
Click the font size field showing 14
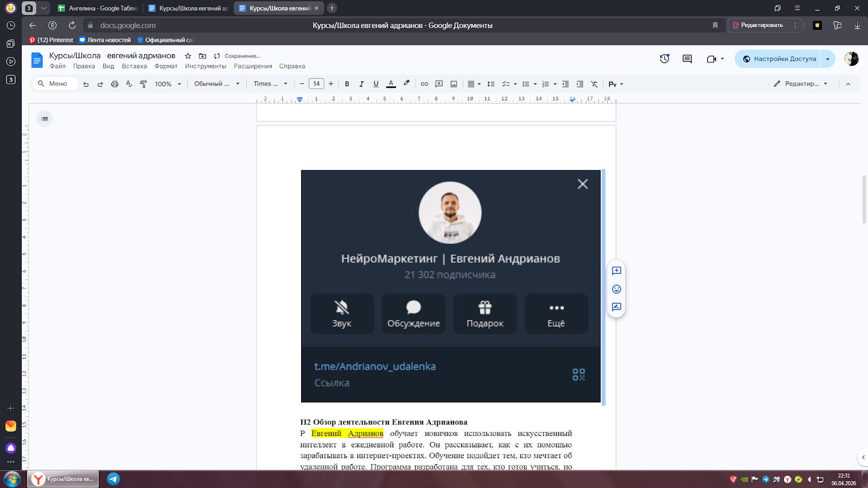tap(316, 84)
